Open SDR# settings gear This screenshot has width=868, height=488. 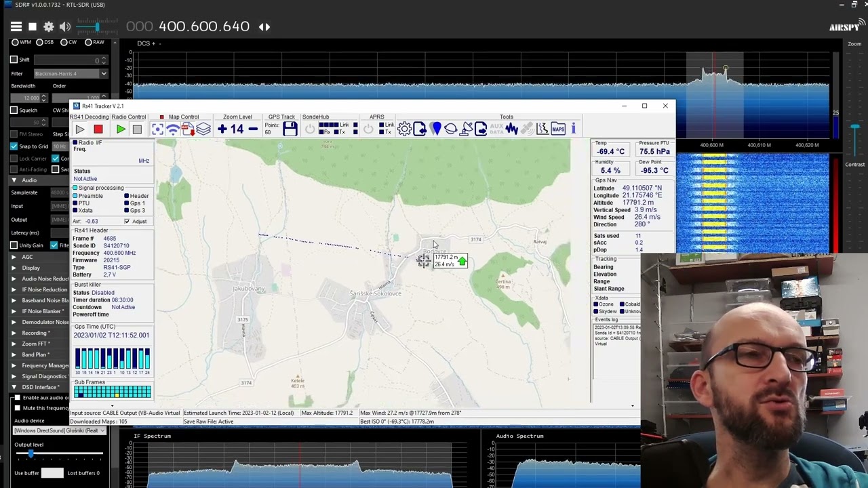[x=49, y=26]
